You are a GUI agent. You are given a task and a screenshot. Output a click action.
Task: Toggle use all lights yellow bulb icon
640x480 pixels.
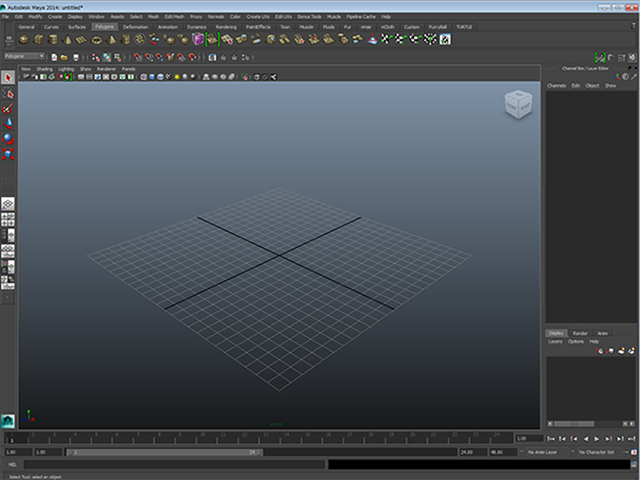point(177,77)
